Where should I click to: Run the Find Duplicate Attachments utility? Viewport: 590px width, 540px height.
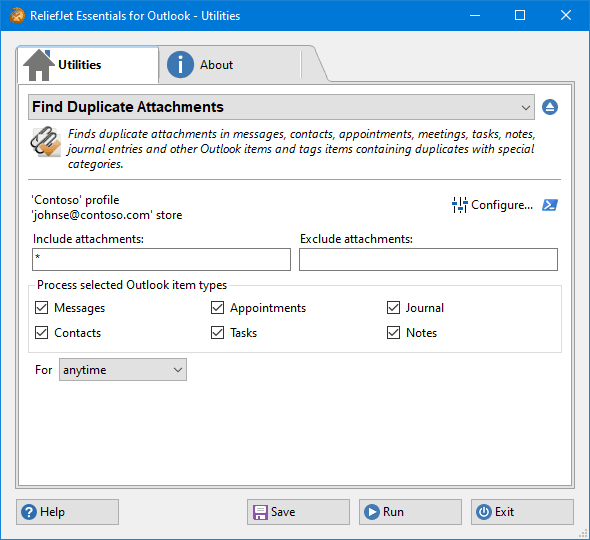tap(410, 512)
